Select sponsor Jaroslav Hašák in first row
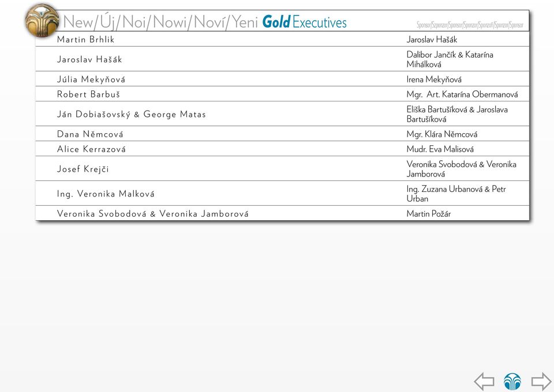Image resolution: width=554 pixels, height=392 pixels. pos(432,40)
